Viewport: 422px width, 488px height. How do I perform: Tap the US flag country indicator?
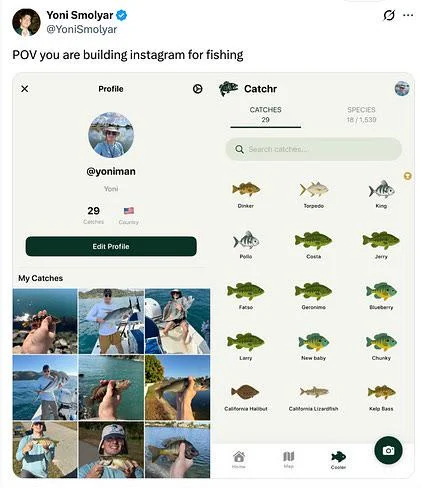pyautogui.click(x=129, y=211)
